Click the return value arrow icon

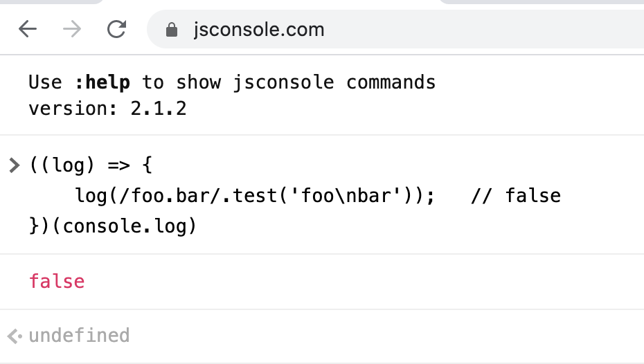[x=15, y=336]
